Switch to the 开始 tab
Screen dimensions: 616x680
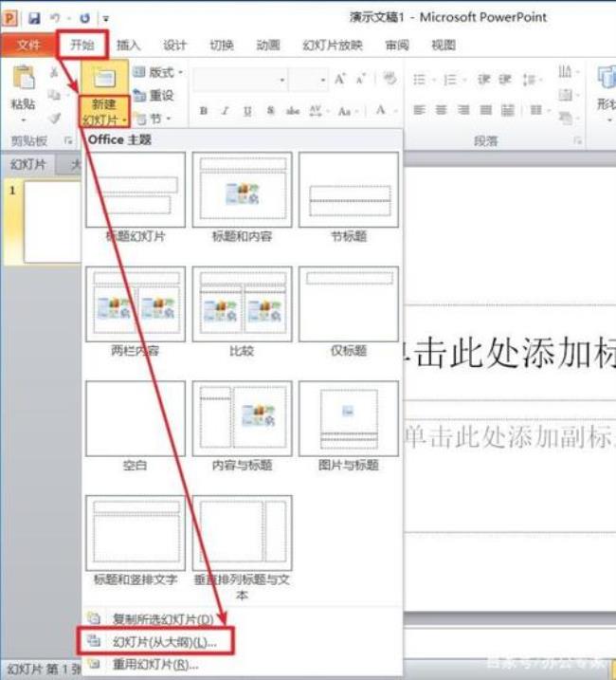point(82,45)
